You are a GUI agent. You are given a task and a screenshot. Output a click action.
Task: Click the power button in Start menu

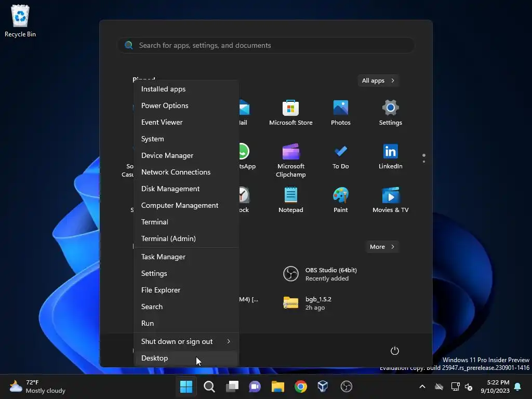tap(395, 351)
